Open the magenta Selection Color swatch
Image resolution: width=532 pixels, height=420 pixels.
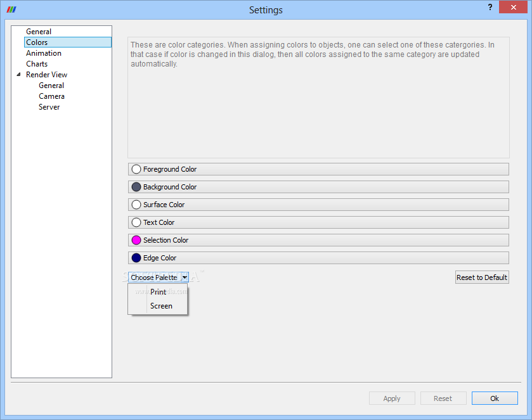(x=136, y=240)
